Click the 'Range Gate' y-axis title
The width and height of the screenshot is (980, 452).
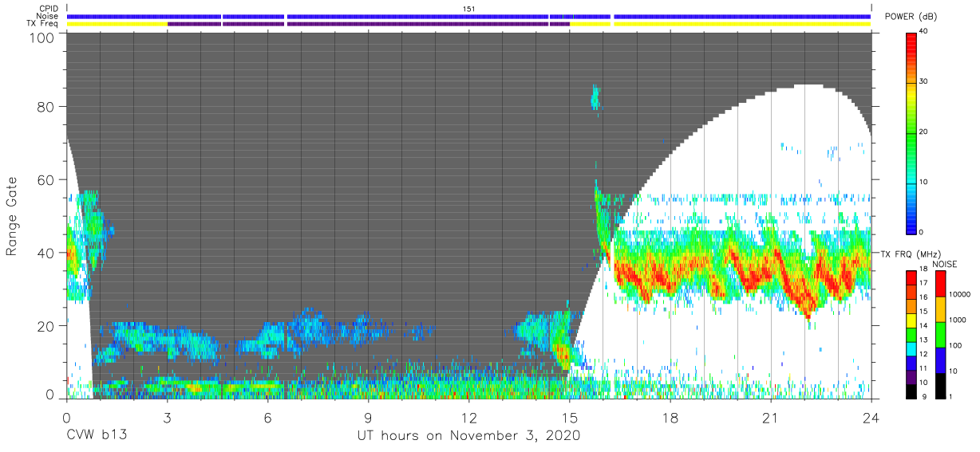coord(13,215)
